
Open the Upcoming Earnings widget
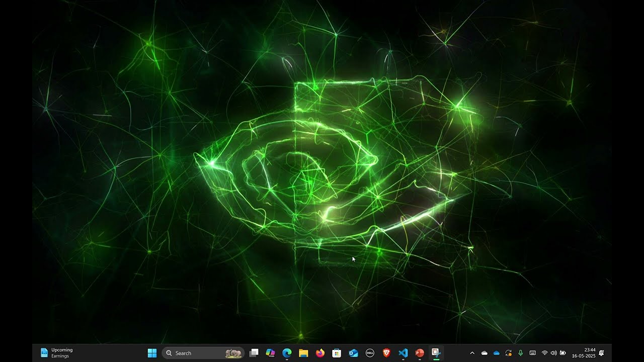56,353
